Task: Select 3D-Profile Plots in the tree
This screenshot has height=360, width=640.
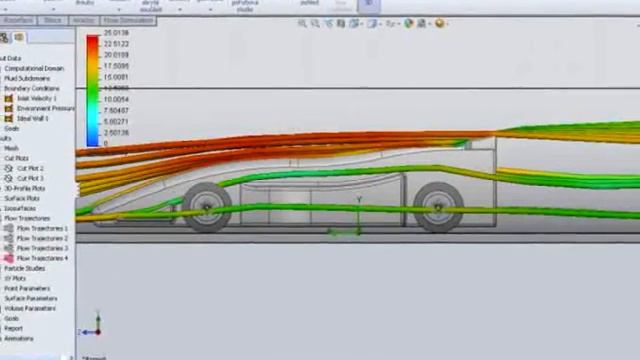Action: click(x=24, y=189)
